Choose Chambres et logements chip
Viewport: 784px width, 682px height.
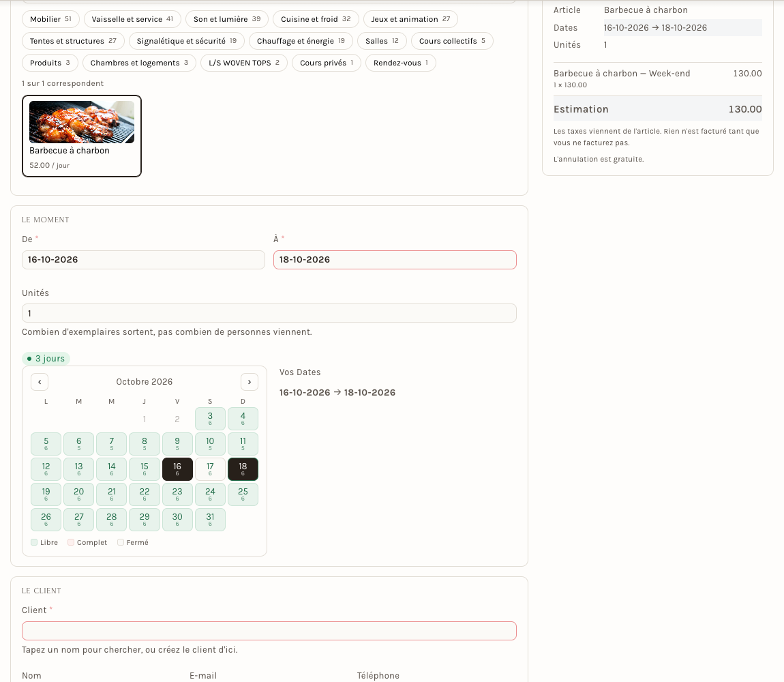[x=140, y=63]
